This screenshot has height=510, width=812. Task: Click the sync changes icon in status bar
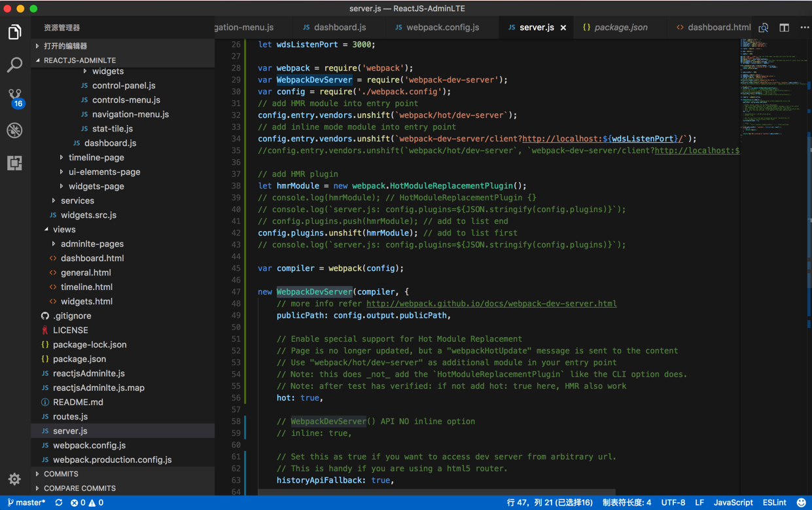[59, 503]
